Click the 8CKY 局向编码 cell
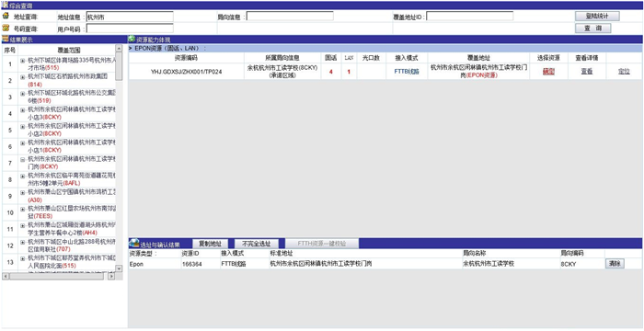Image resolution: width=644 pixels, height=331 pixels. point(568,264)
